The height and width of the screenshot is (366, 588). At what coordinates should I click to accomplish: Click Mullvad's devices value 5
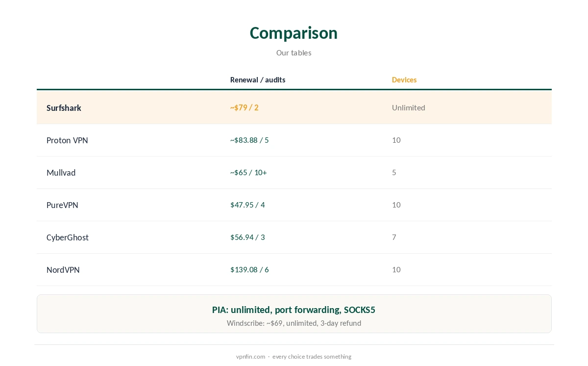coord(394,172)
